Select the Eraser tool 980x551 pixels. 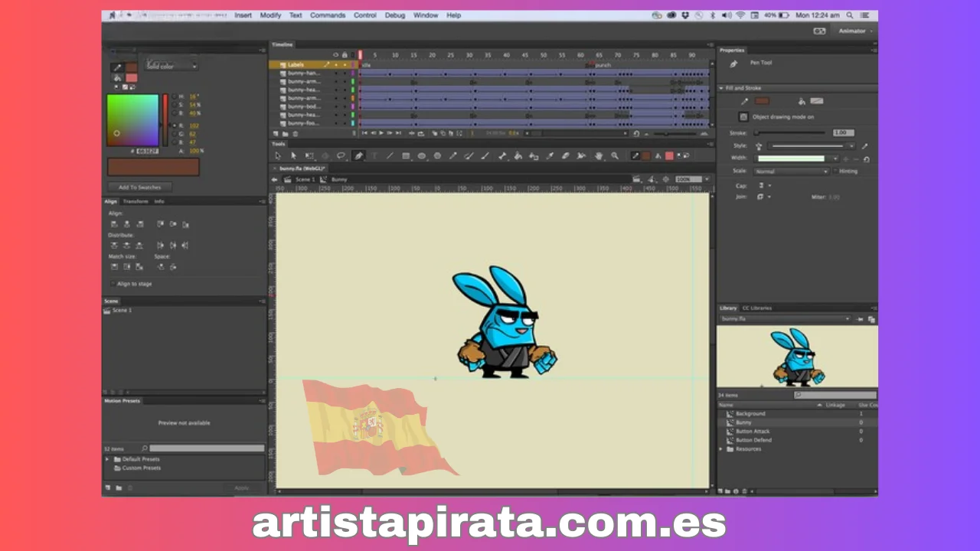coord(566,155)
